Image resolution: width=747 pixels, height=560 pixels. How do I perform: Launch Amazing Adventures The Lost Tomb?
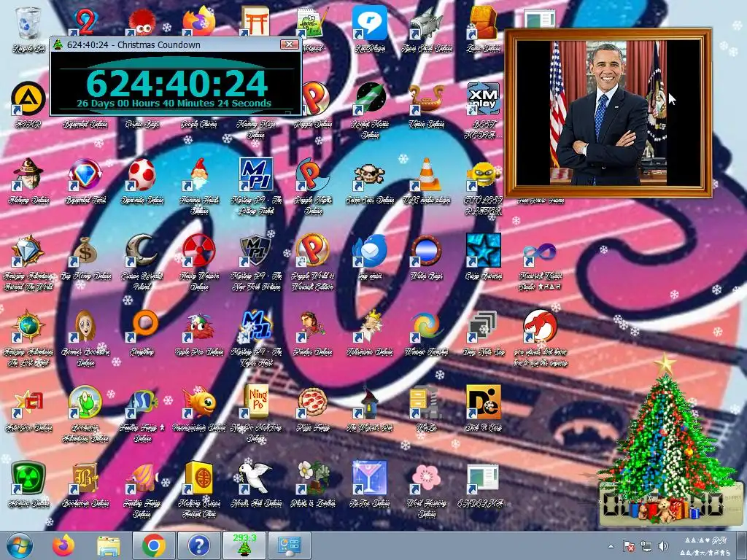pos(28,327)
